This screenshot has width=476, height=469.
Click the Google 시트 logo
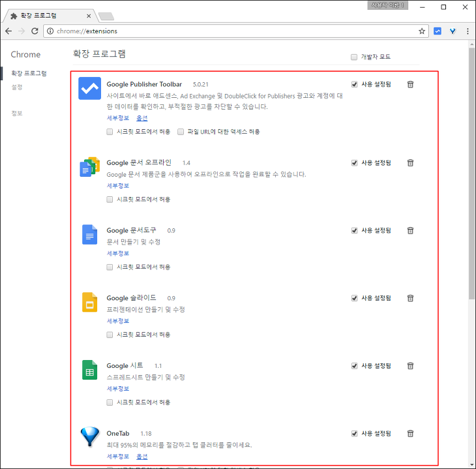(89, 370)
